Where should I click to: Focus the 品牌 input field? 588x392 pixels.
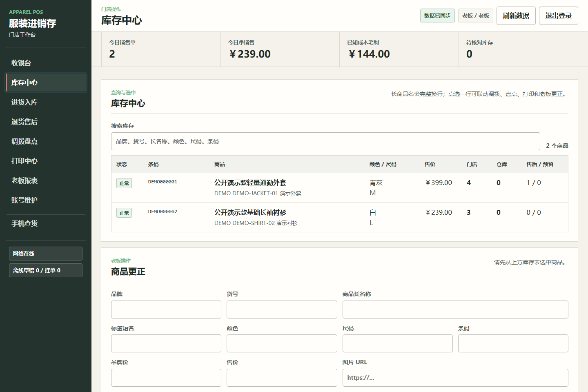[x=166, y=310]
